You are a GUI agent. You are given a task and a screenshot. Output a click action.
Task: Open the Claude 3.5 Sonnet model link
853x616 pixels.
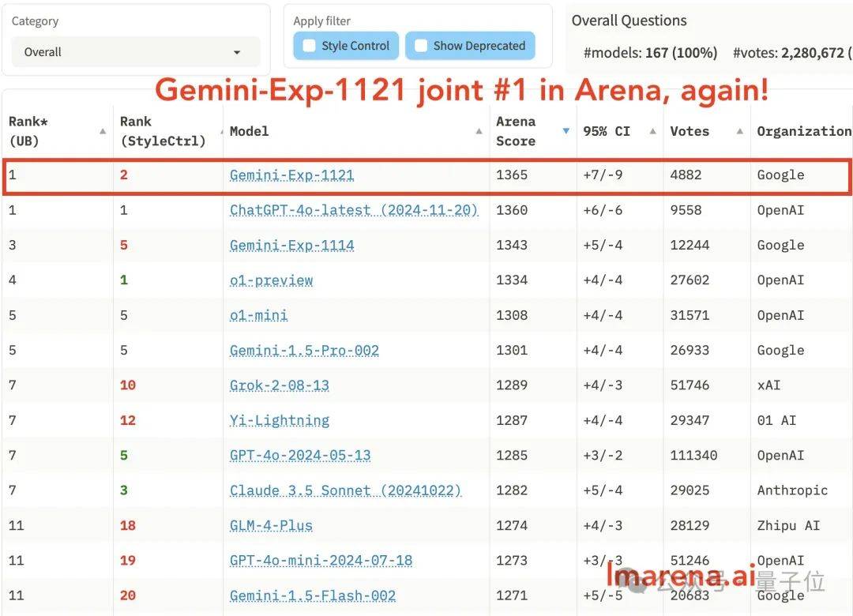347,490
